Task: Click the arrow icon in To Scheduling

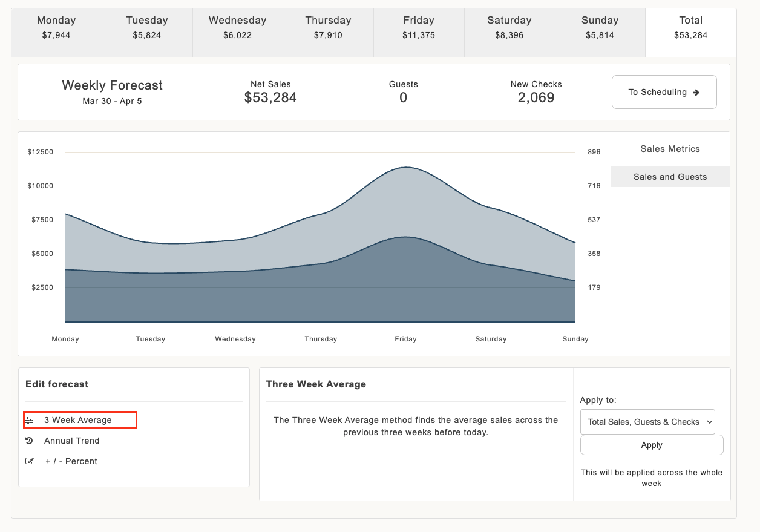Action: (x=696, y=93)
